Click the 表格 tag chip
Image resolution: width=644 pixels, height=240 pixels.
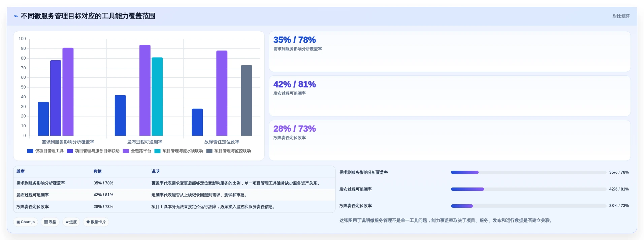pos(50,222)
